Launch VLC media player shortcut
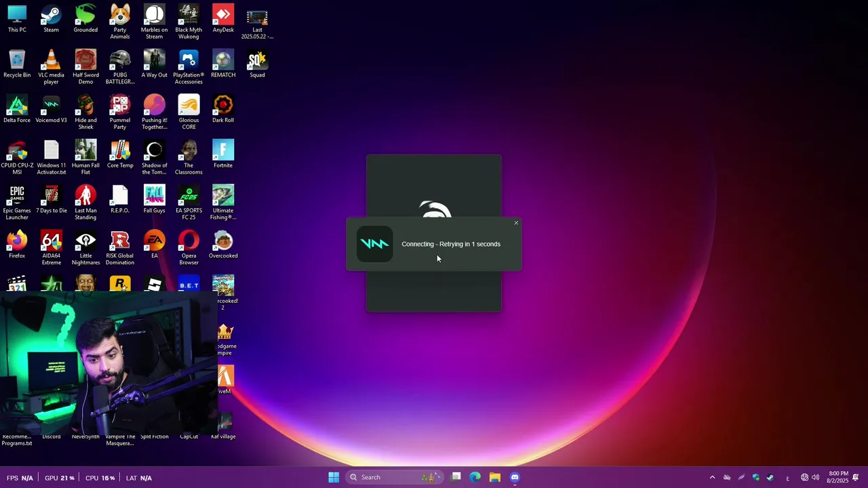 click(51, 66)
